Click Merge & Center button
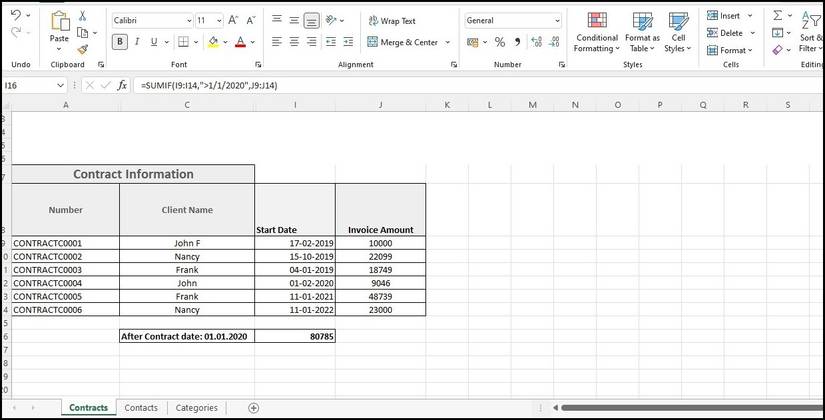The width and height of the screenshot is (825, 420). [x=403, y=42]
